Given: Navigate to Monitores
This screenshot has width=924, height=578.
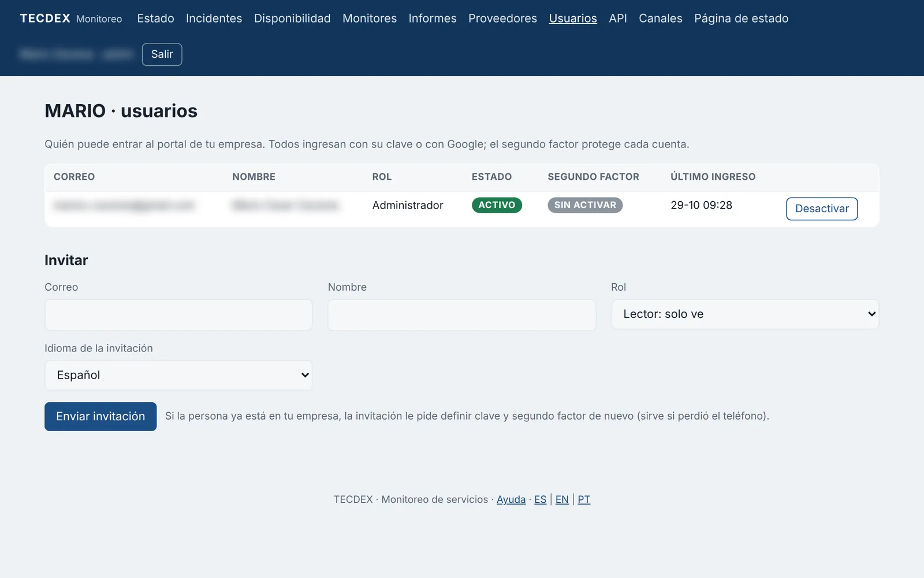Looking at the screenshot, I should pyautogui.click(x=370, y=18).
